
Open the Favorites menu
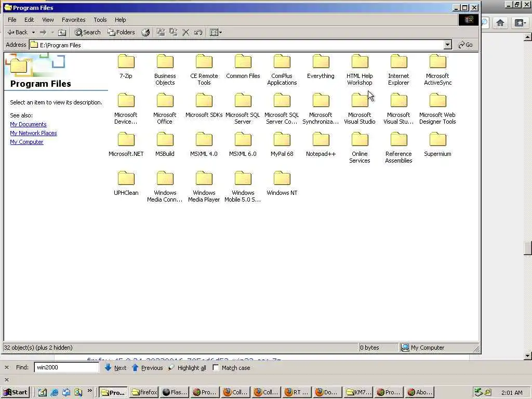tap(74, 20)
